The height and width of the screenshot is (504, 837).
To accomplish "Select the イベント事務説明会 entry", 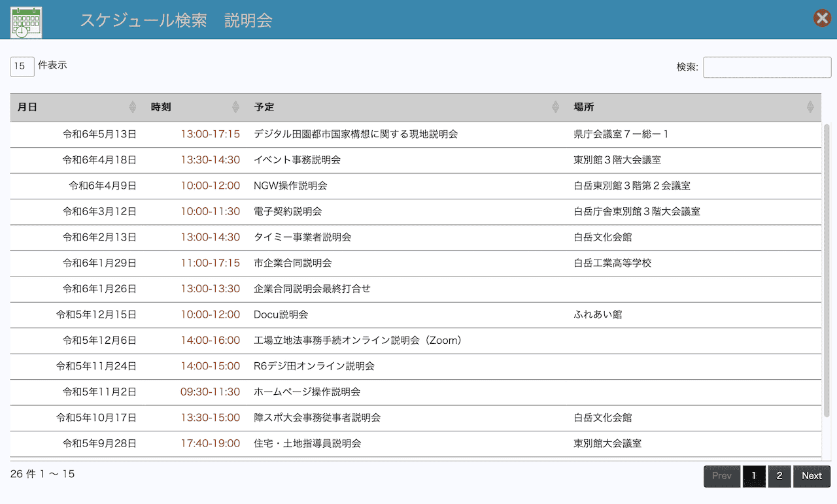I will (297, 160).
